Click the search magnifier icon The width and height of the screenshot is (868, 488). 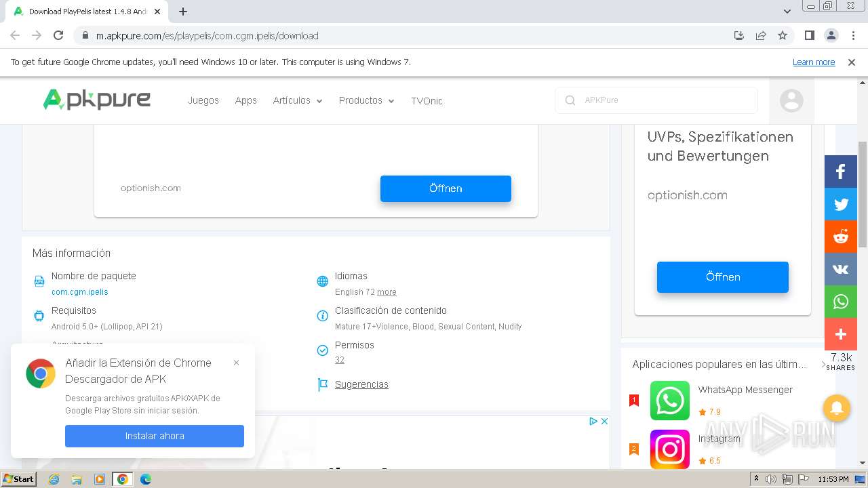[x=570, y=100]
